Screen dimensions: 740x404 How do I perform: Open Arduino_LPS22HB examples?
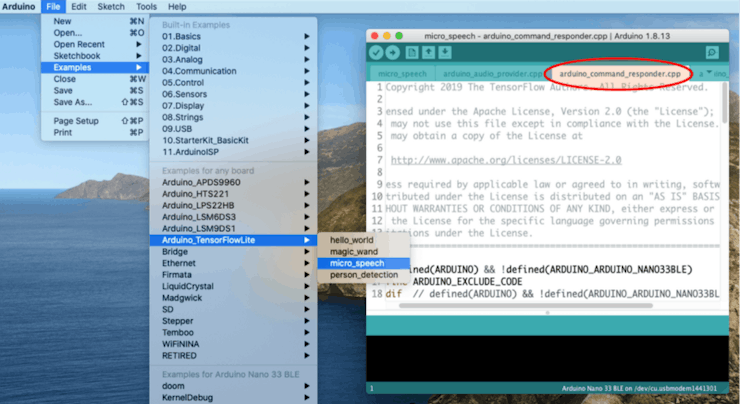pyautogui.click(x=233, y=205)
